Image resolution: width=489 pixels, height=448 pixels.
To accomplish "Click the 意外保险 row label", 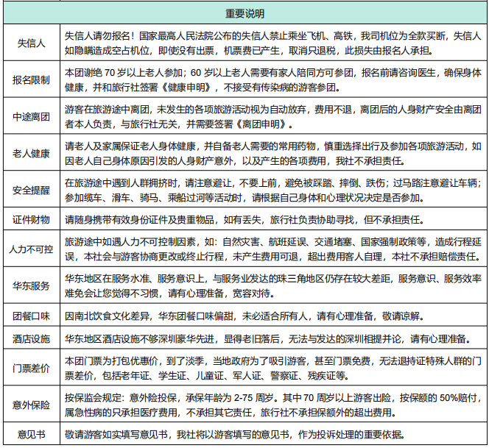I will [31, 405].
